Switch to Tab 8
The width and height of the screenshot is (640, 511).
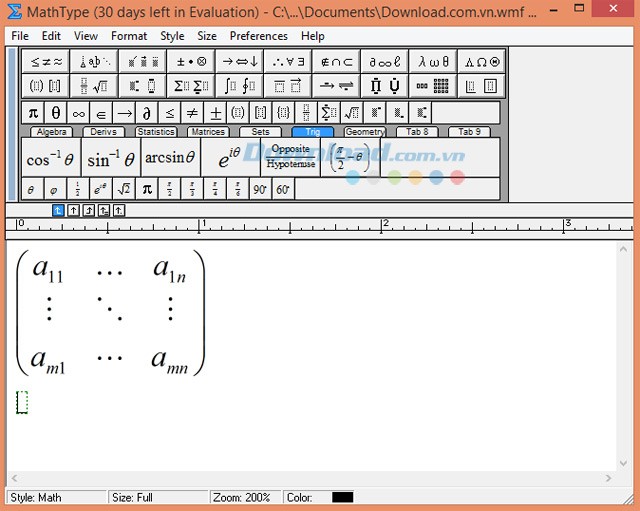tap(417, 132)
